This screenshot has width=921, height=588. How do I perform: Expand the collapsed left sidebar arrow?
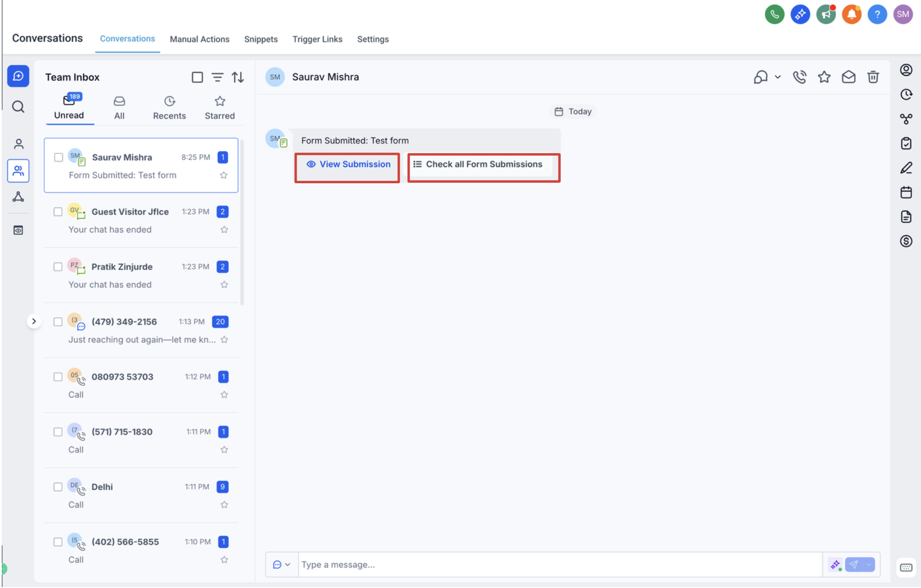click(x=34, y=321)
